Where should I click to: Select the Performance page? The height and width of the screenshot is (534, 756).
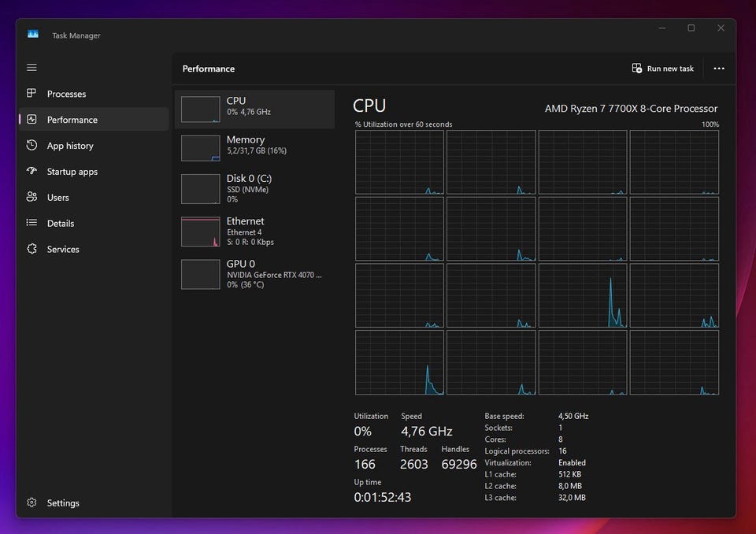click(x=94, y=120)
